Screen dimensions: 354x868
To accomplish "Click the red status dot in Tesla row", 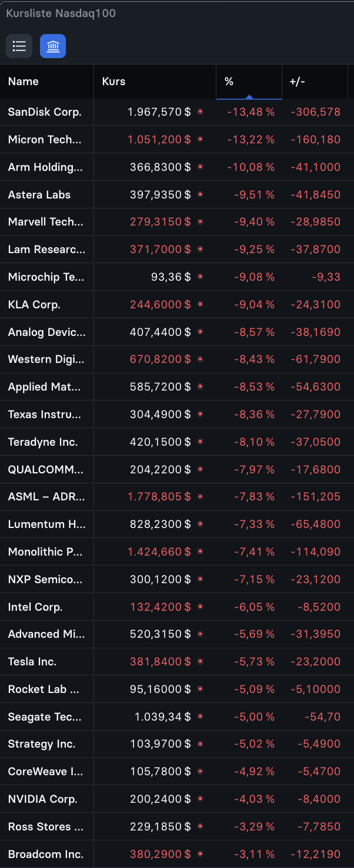I will click(200, 662).
